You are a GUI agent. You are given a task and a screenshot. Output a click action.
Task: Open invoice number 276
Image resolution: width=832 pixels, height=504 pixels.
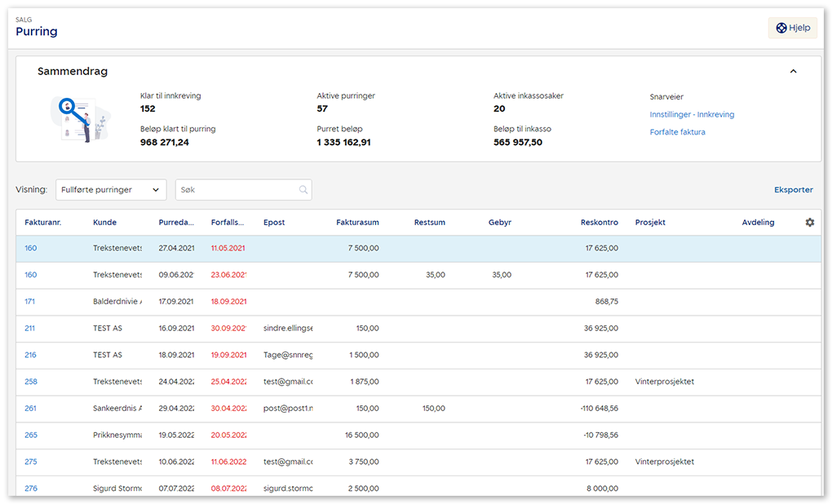coord(30,489)
